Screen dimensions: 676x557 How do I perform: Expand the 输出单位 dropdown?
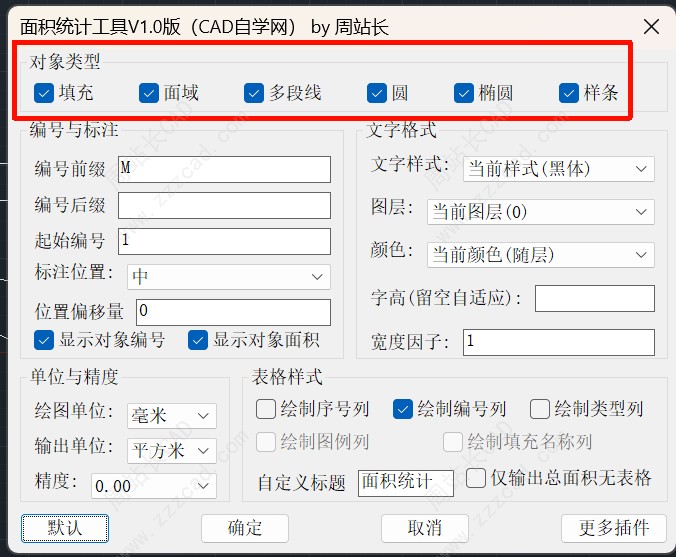[x=172, y=450]
